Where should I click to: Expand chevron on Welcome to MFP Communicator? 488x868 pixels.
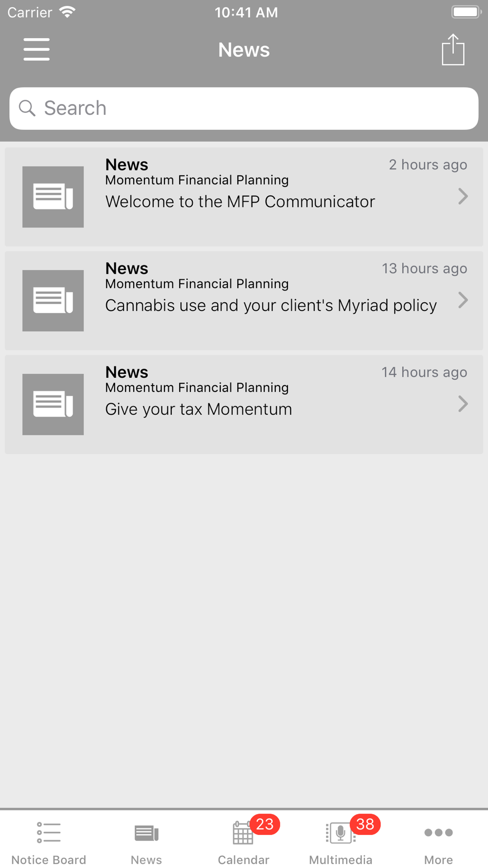[x=463, y=196]
